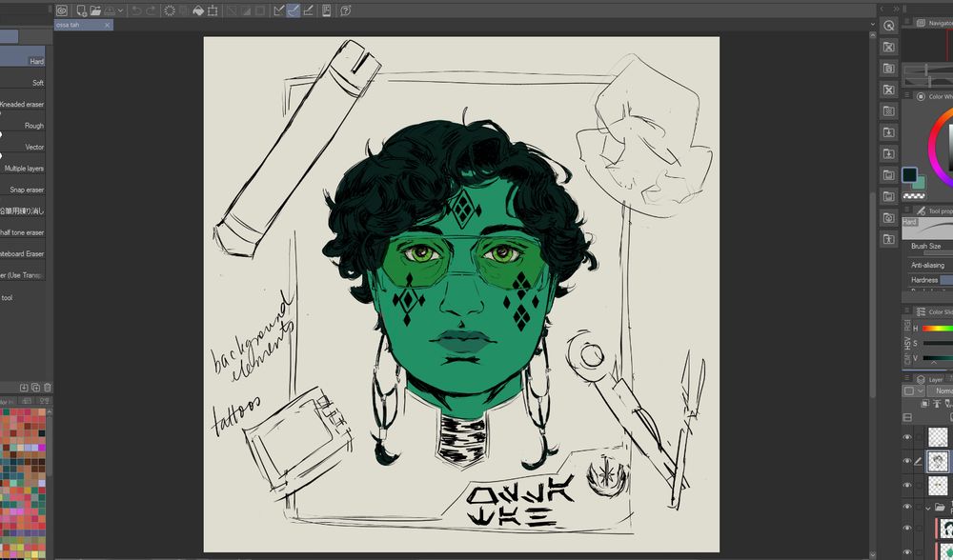The height and width of the screenshot is (560, 953).
Task: Hide the top layer with its eye icon
Action: [x=907, y=437]
